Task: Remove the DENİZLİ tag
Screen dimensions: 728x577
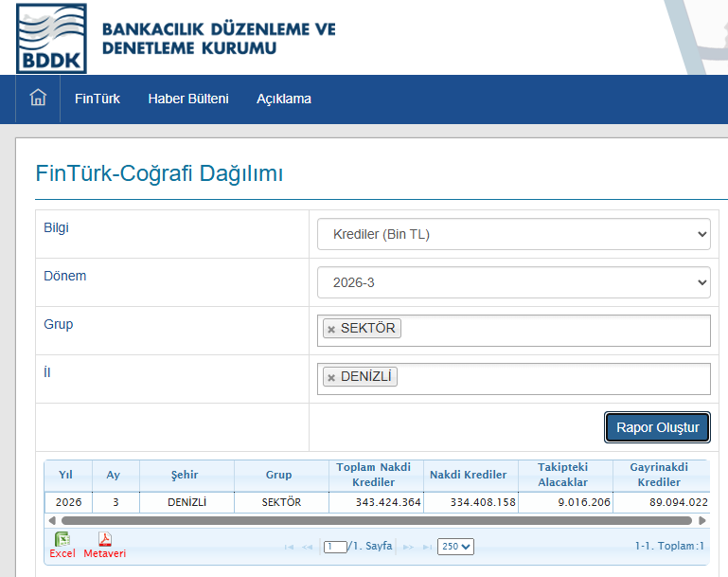Action: [x=331, y=377]
